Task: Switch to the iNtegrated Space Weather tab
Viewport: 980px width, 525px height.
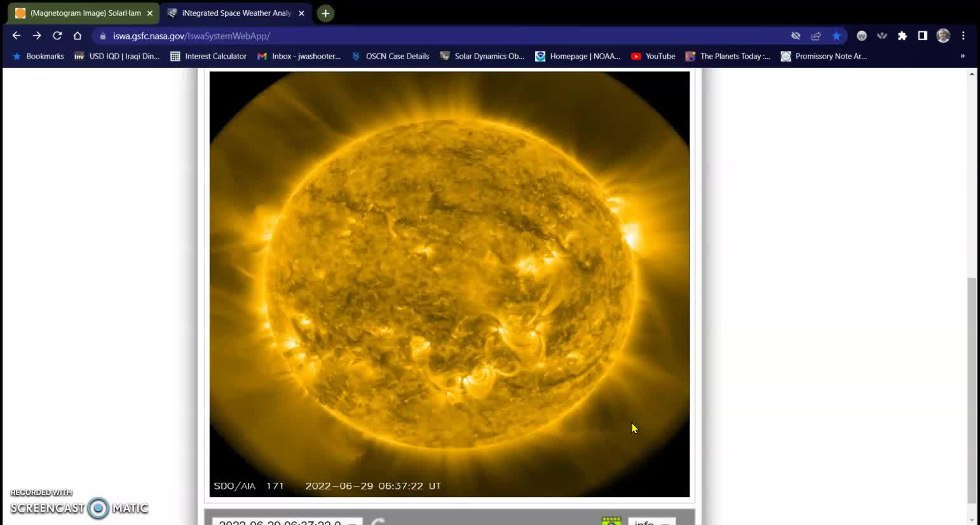Action: [x=236, y=13]
